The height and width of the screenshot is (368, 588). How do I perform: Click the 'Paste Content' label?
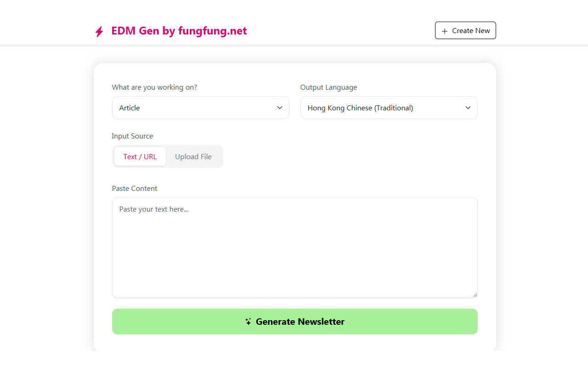(135, 189)
